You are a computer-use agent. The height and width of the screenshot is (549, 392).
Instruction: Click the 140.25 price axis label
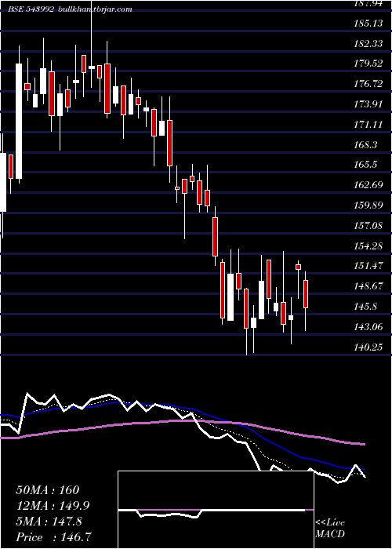(368, 347)
